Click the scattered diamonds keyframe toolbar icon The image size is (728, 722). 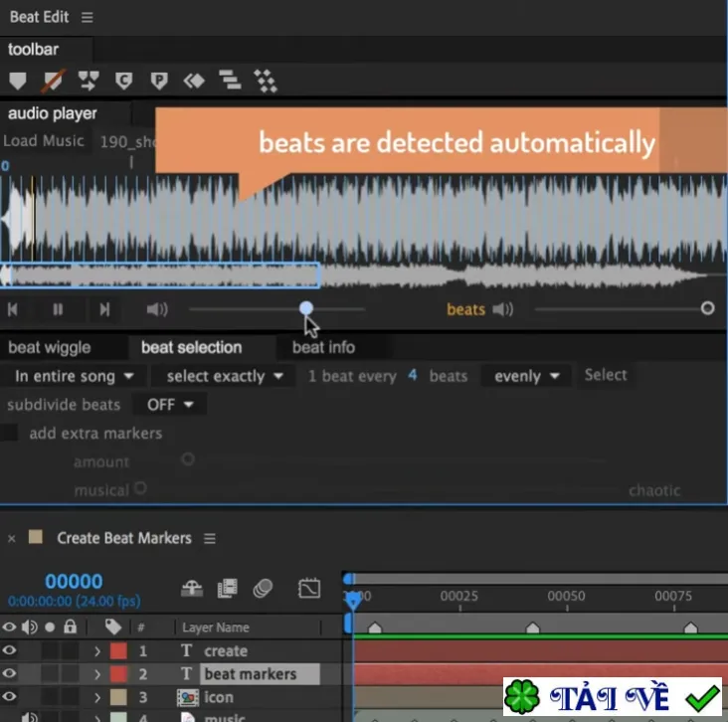[x=266, y=81]
